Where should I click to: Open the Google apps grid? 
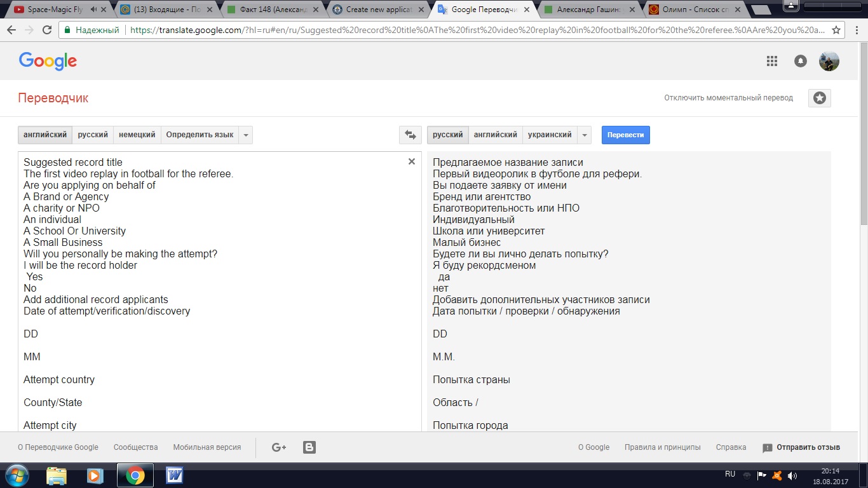pos(772,61)
